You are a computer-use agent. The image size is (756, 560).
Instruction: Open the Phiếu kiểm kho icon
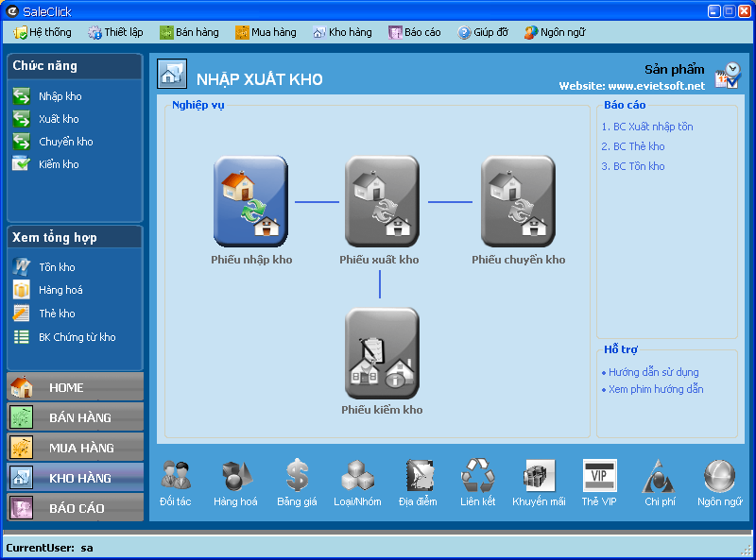(382, 353)
